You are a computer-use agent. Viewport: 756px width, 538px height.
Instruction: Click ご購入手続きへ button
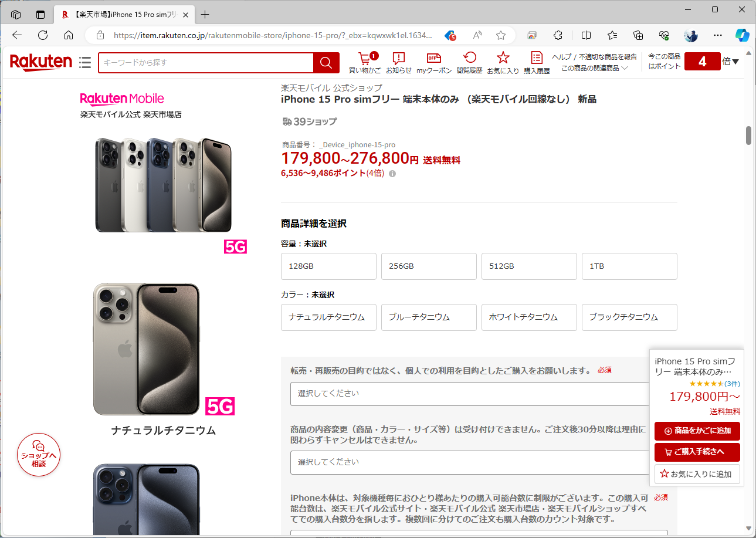697,452
